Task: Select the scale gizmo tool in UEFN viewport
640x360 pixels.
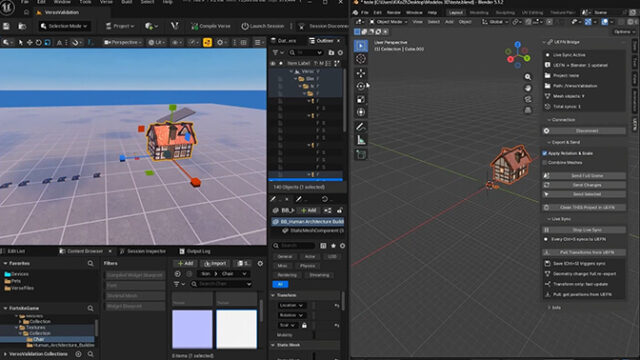Action: 47,42
